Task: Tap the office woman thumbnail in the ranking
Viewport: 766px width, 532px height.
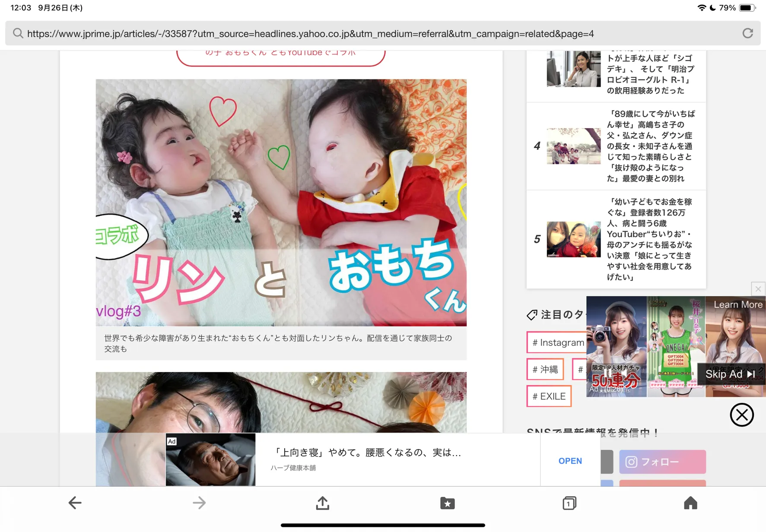Action: tap(573, 69)
